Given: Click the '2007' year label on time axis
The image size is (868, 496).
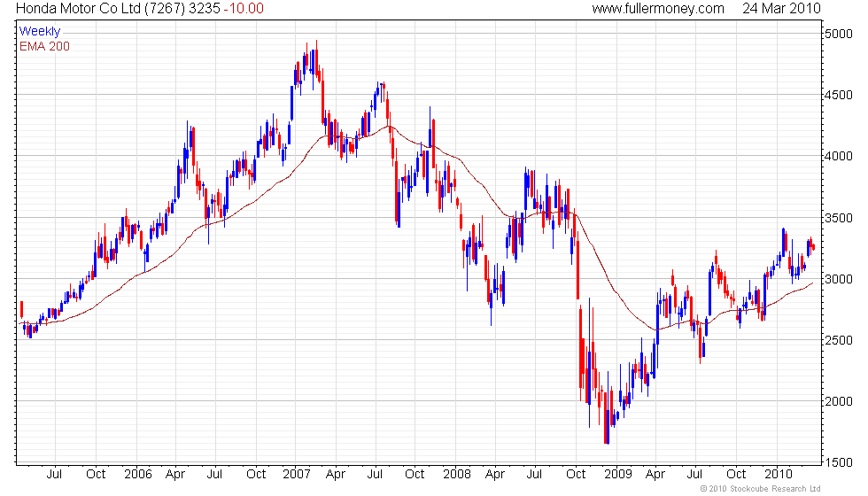Looking at the screenshot, I should tap(297, 475).
